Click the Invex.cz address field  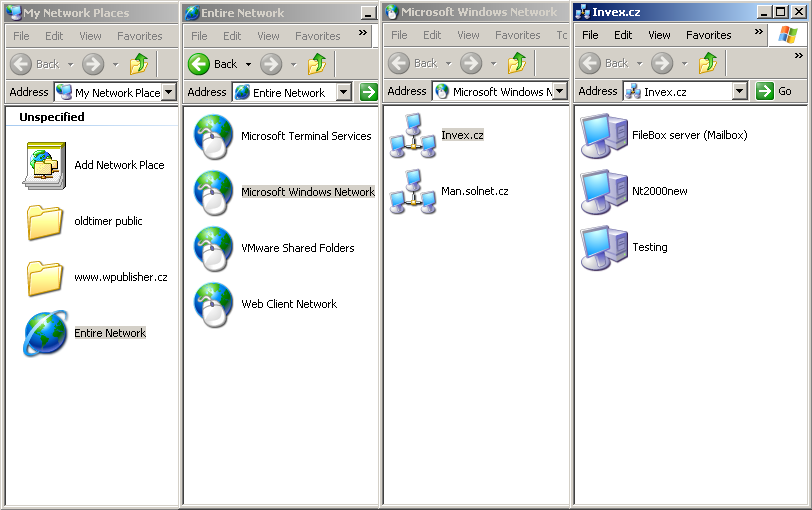(685, 91)
